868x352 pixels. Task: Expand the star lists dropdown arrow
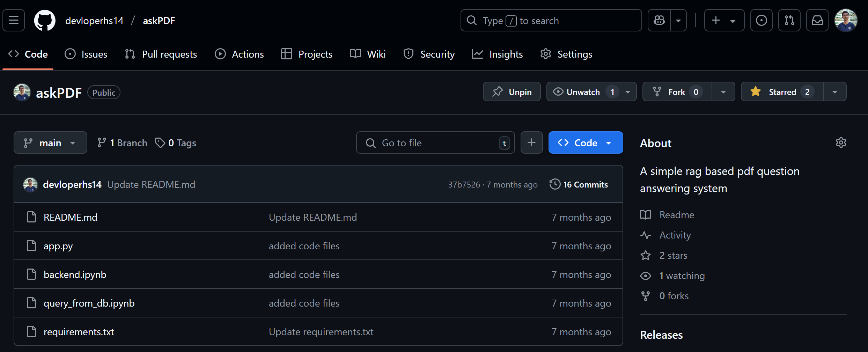click(x=835, y=92)
